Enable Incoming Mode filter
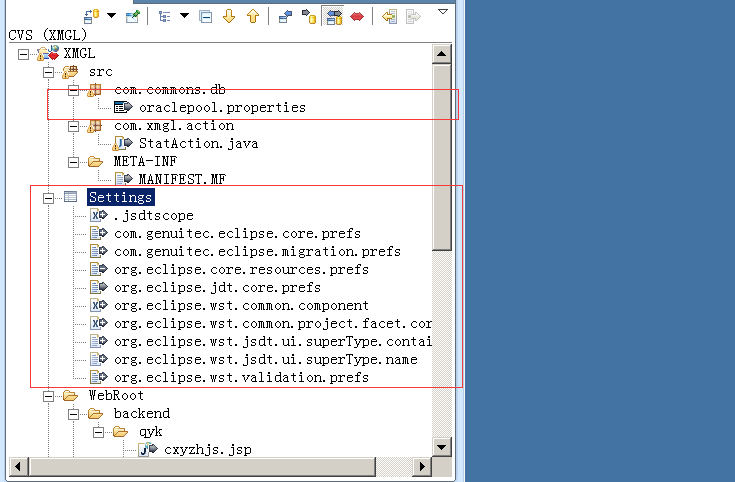735x482 pixels. coord(285,17)
